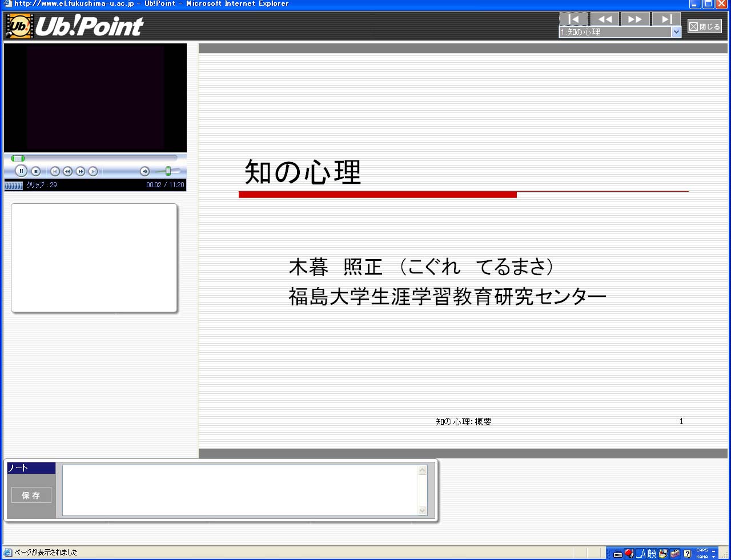Click the volume slider handle
This screenshot has width=731, height=560.
click(x=168, y=171)
